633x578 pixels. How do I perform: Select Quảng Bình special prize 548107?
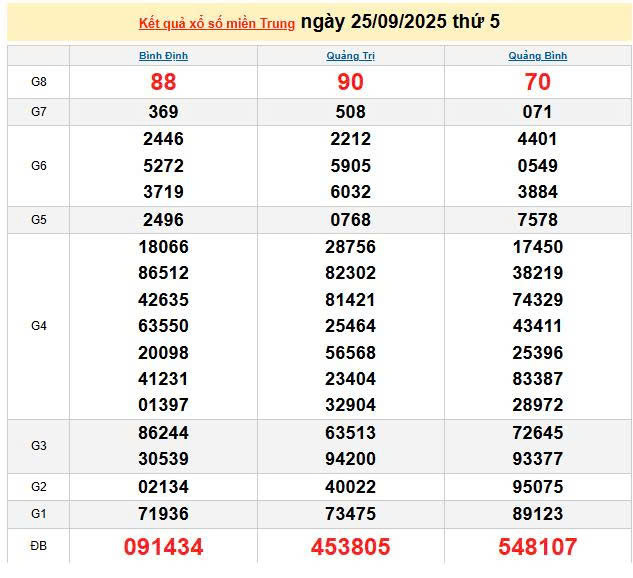point(538,547)
